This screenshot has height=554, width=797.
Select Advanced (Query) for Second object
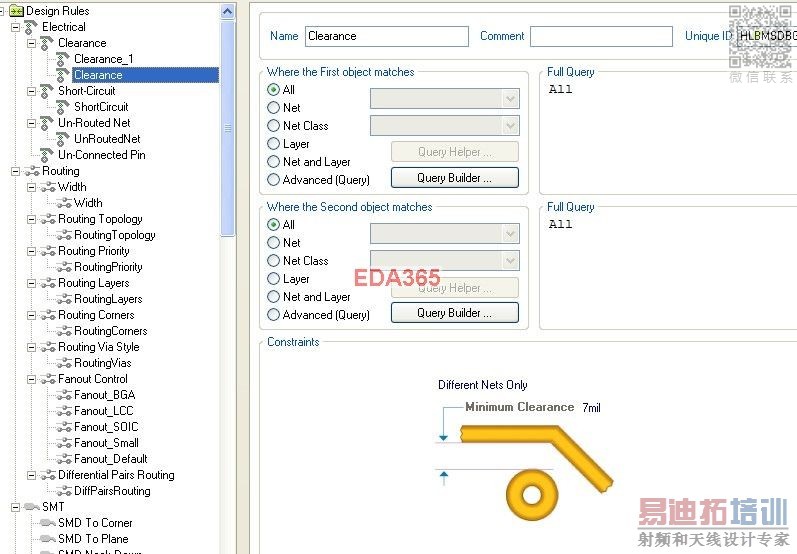[273, 315]
